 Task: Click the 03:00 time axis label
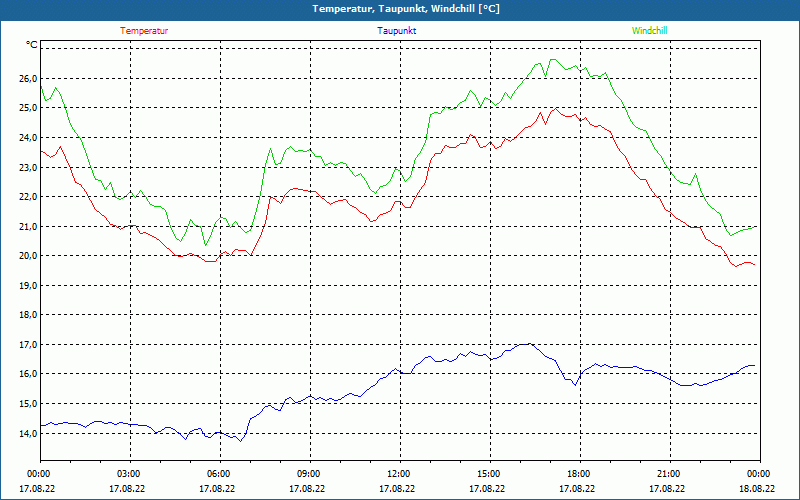pos(130,474)
